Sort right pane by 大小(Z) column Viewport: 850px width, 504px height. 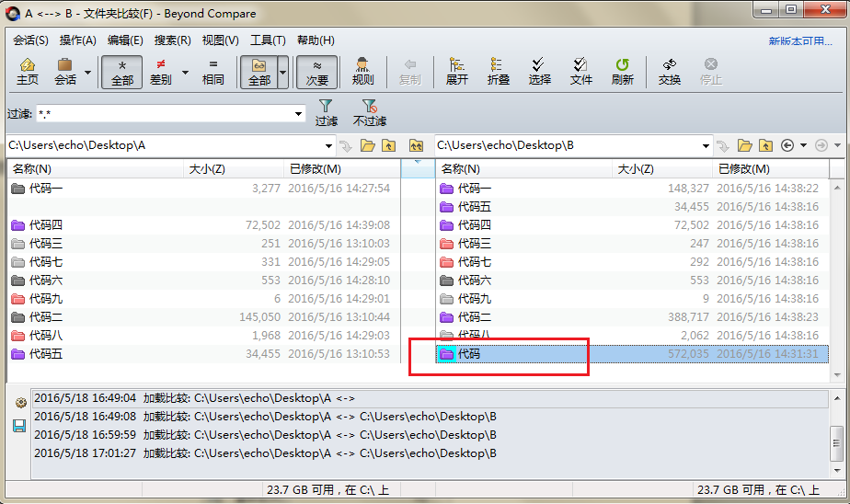coord(662,169)
